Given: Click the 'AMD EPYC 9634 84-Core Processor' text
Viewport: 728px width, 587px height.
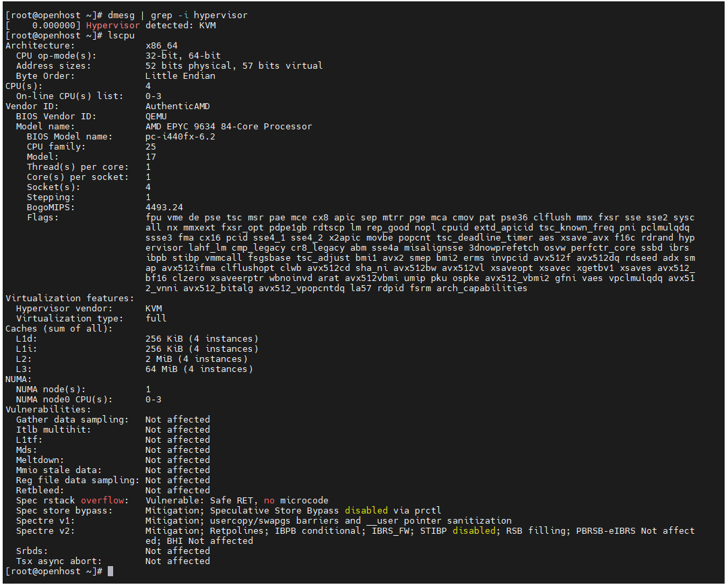Looking at the screenshot, I should [x=229, y=126].
